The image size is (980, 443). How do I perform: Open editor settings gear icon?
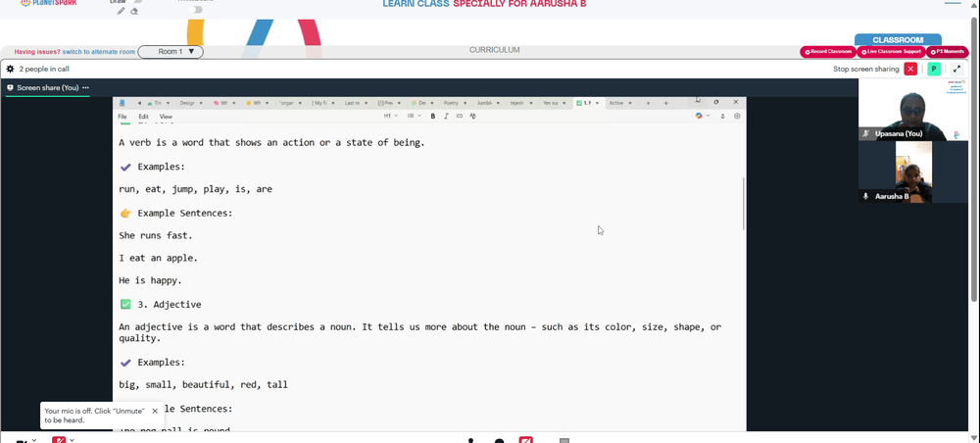click(737, 117)
